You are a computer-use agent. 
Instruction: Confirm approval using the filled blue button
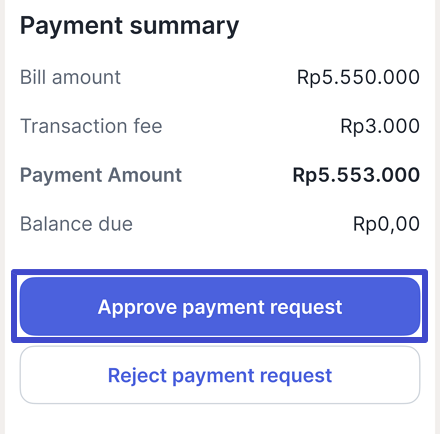click(220, 306)
